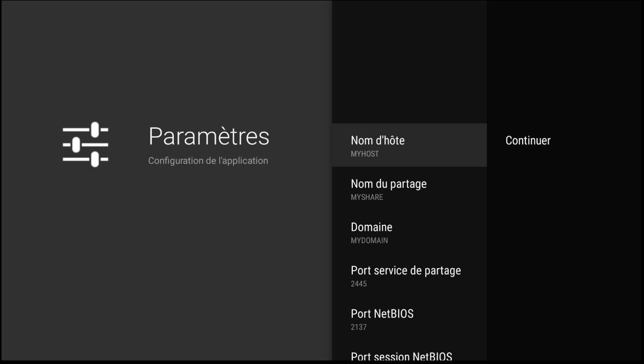Viewport: 644px width, 364px height.
Task: Edit the 2445 port value
Action: [x=358, y=284]
